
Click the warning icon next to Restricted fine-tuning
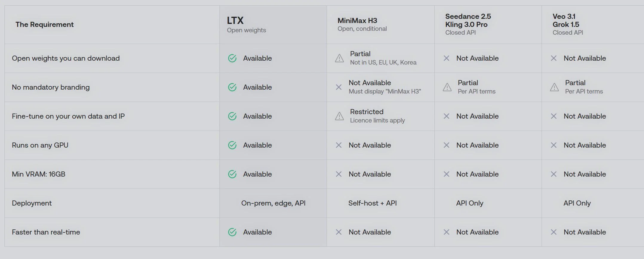pyautogui.click(x=339, y=116)
